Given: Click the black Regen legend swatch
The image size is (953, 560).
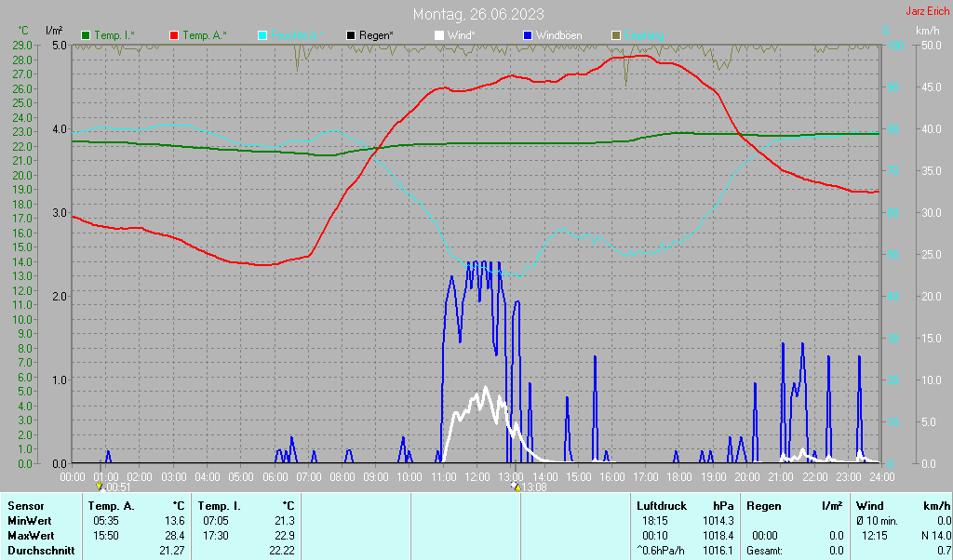Looking at the screenshot, I should point(351,36).
